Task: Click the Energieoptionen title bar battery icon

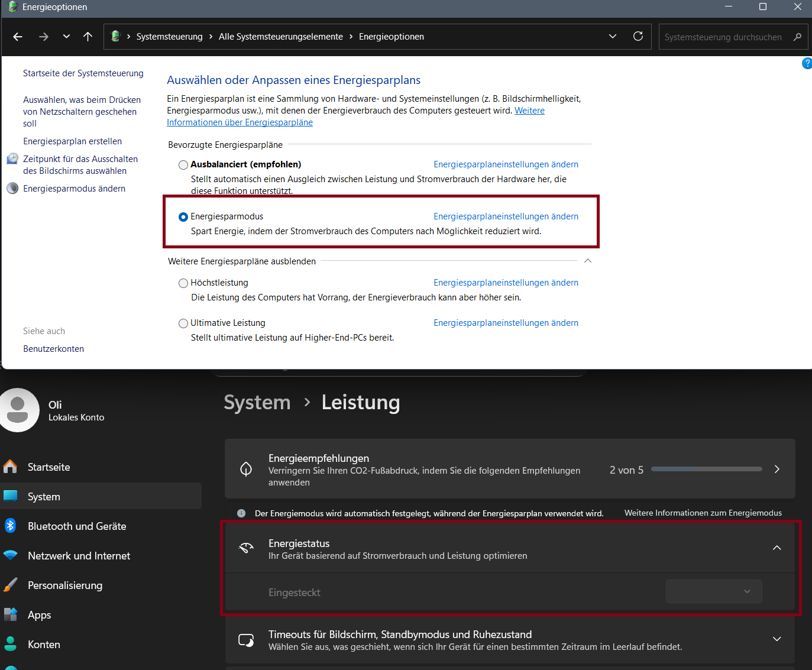Action: (x=12, y=7)
